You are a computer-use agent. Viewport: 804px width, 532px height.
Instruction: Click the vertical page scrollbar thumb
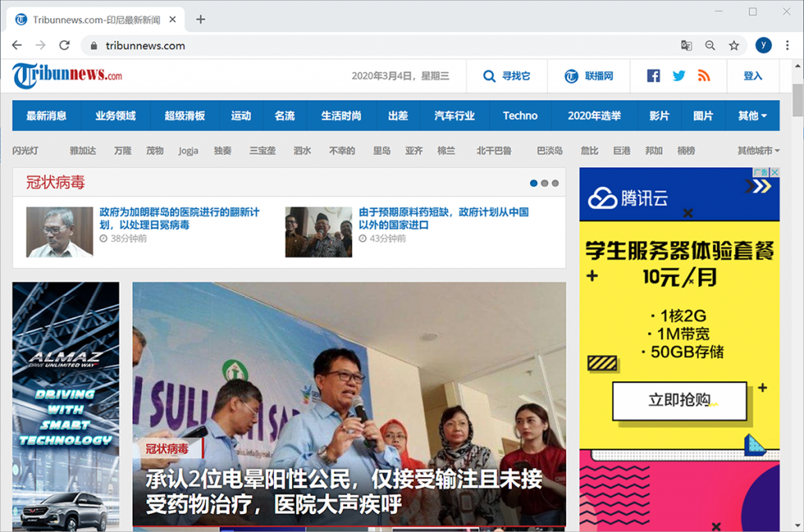click(x=798, y=100)
